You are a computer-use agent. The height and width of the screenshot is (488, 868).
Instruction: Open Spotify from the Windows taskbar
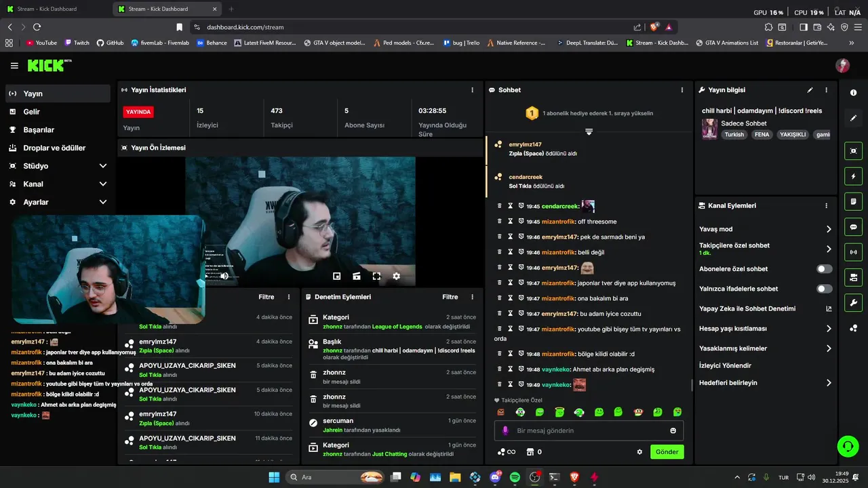coord(515,477)
